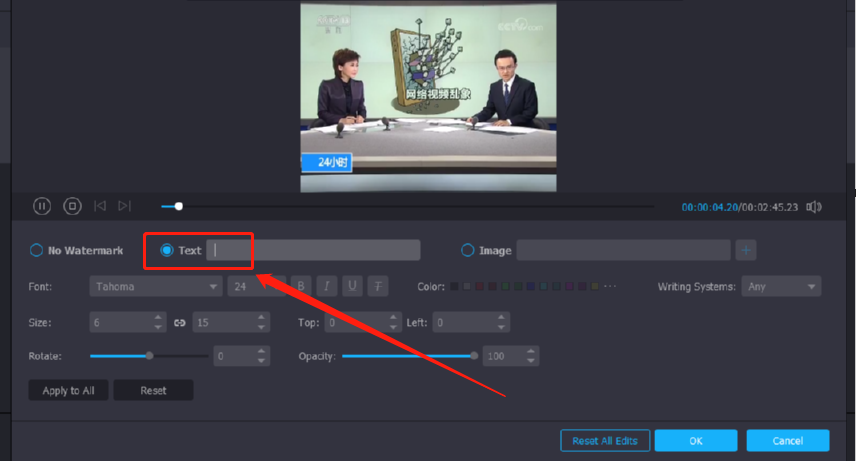Click the video preview thumbnail

coord(429,97)
